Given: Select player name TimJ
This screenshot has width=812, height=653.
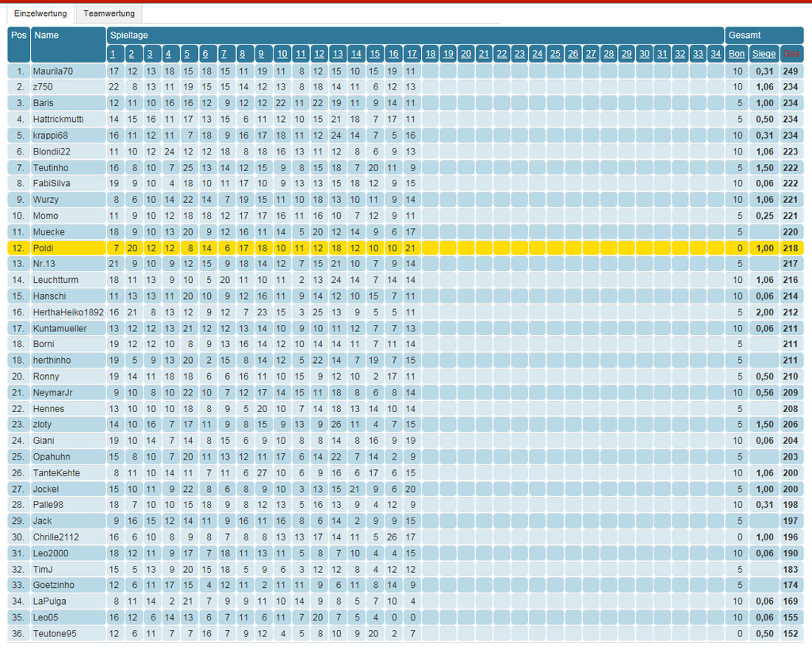Looking at the screenshot, I should [x=43, y=569].
